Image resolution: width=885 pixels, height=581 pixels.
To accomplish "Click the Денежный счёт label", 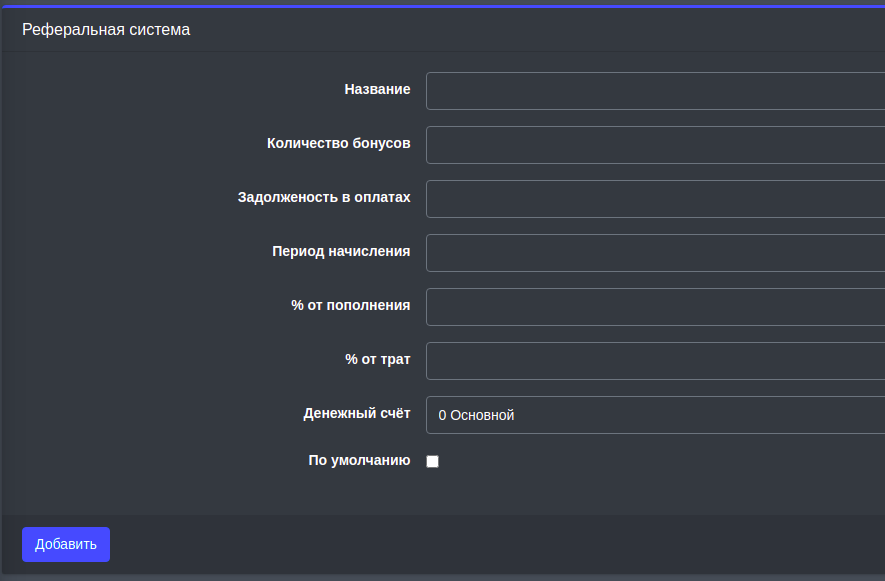I will pyautogui.click(x=356, y=413).
